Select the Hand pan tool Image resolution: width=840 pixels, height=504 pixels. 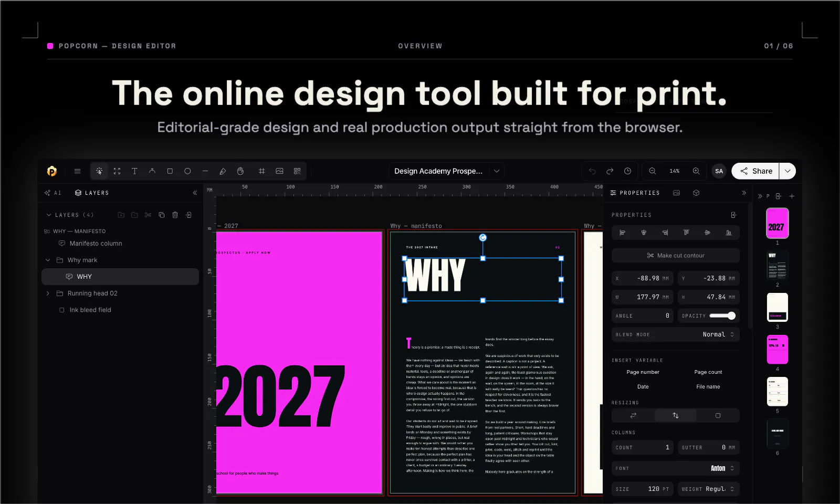(240, 171)
